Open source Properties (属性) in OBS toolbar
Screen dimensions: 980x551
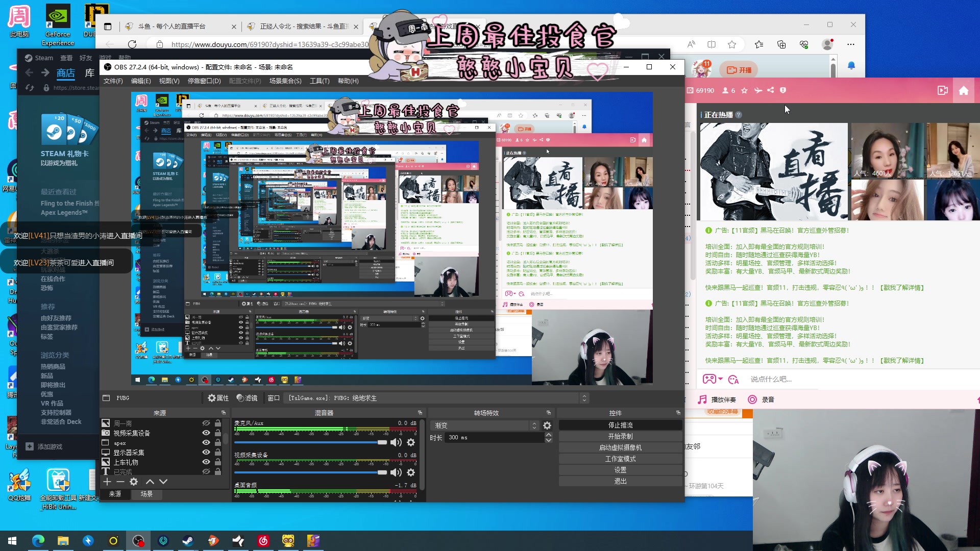click(x=218, y=398)
